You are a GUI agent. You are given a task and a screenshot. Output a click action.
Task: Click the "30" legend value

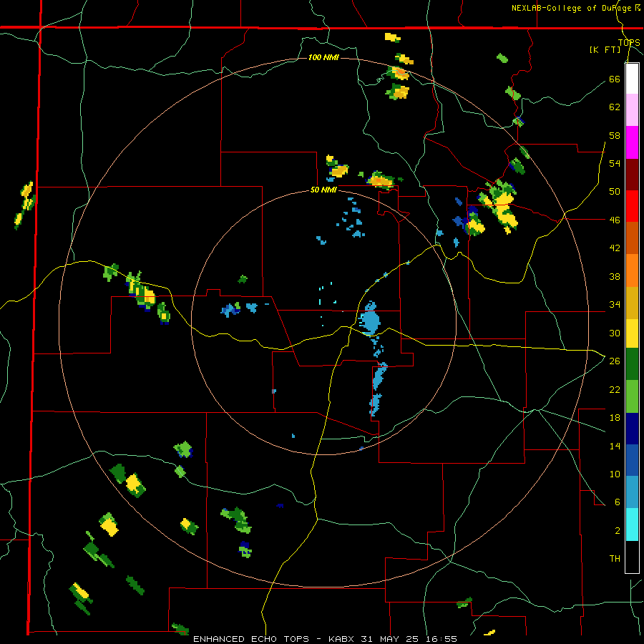point(615,333)
